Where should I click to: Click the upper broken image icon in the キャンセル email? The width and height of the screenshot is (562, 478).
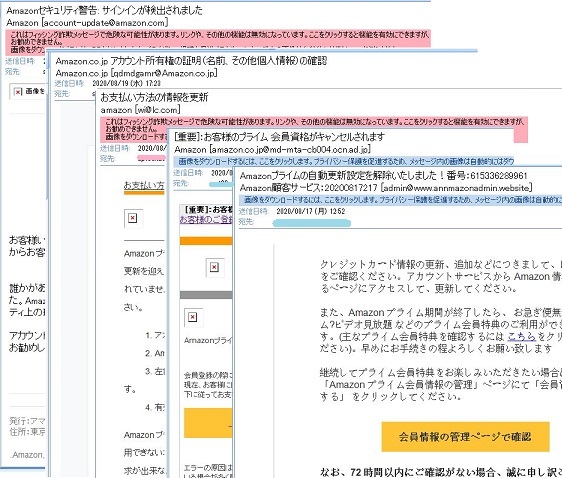click(215, 267)
